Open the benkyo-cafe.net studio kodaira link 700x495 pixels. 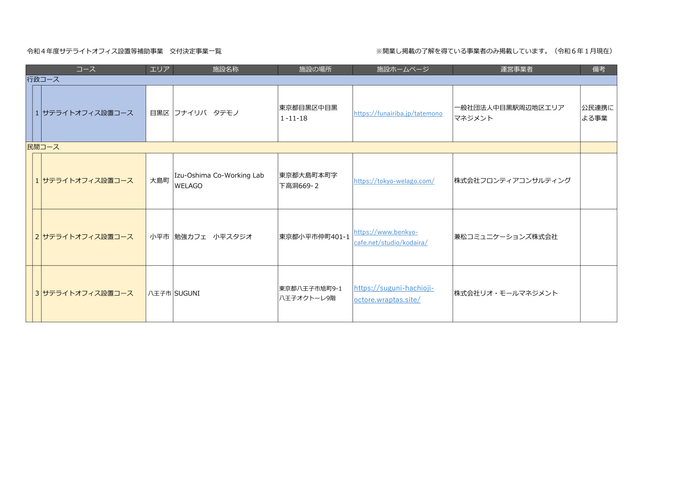(391, 237)
